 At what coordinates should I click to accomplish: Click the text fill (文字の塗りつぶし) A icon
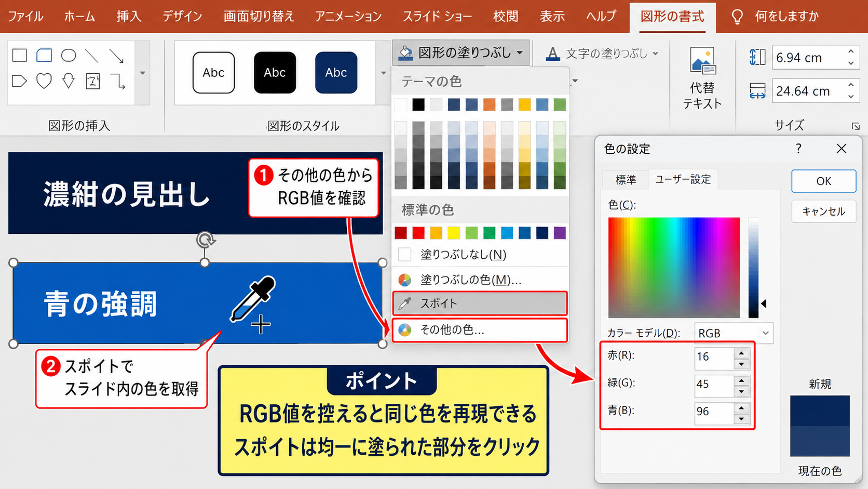(x=553, y=54)
